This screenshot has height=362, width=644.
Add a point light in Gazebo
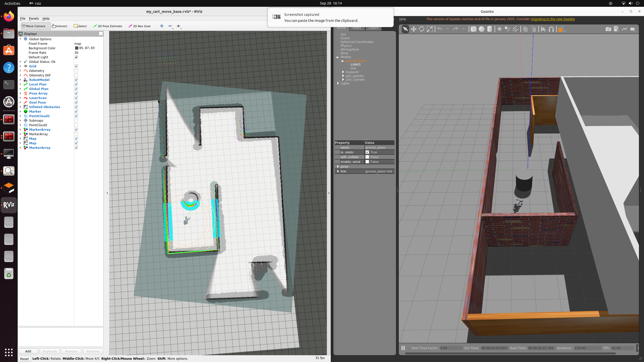(x=499, y=29)
